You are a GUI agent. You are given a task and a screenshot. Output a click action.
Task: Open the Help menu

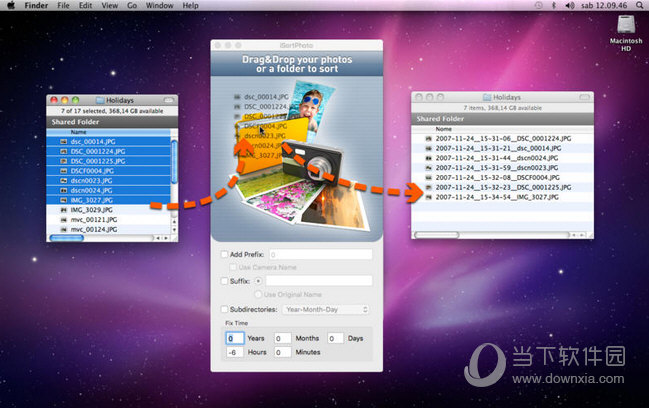click(x=190, y=5)
